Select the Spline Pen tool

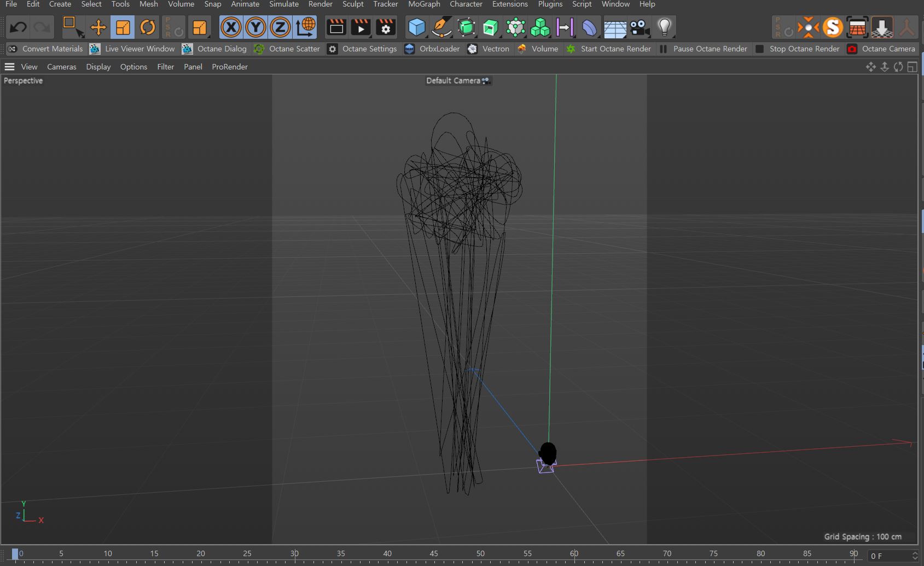click(x=441, y=27)
